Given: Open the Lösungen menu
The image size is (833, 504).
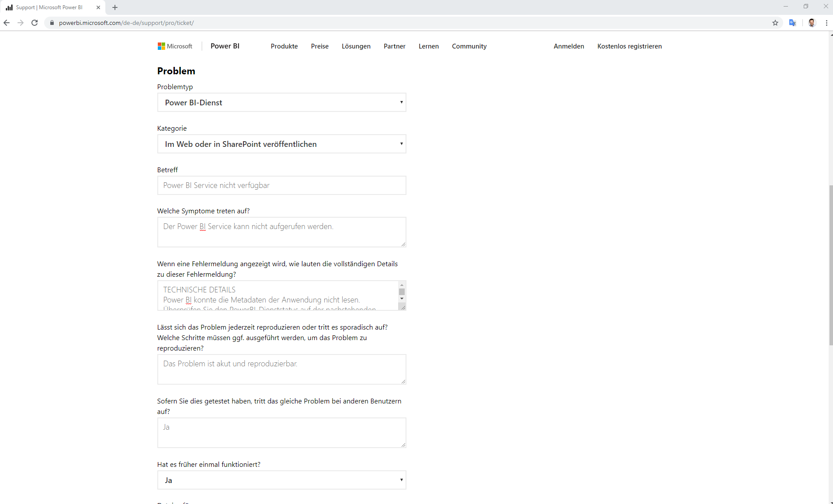Looking at the screenshot, I should click(x=356, y=46).
